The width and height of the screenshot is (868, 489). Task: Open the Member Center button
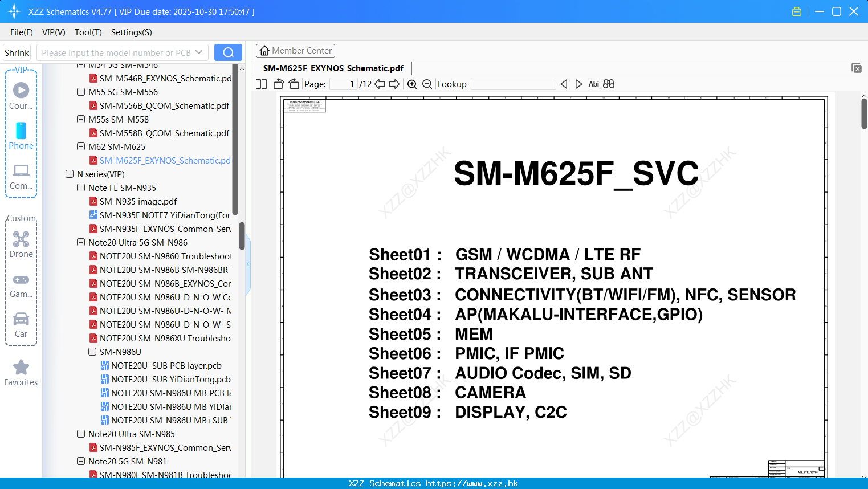[x=295, y=51]
